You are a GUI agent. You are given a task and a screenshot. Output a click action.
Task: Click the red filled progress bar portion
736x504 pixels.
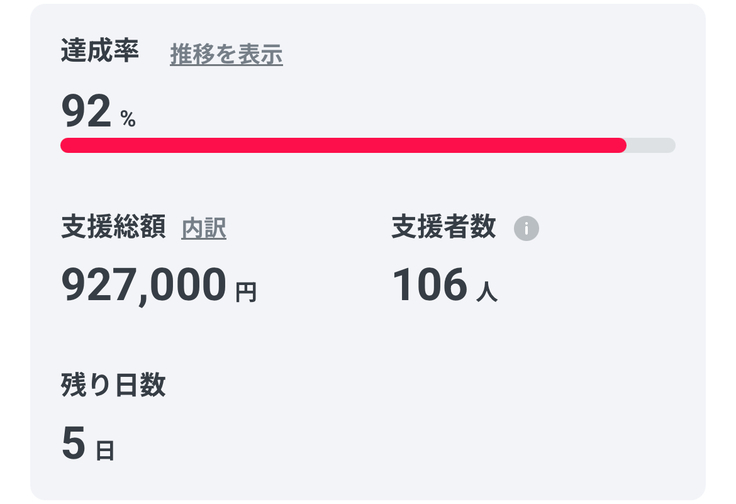pos(340,146)
